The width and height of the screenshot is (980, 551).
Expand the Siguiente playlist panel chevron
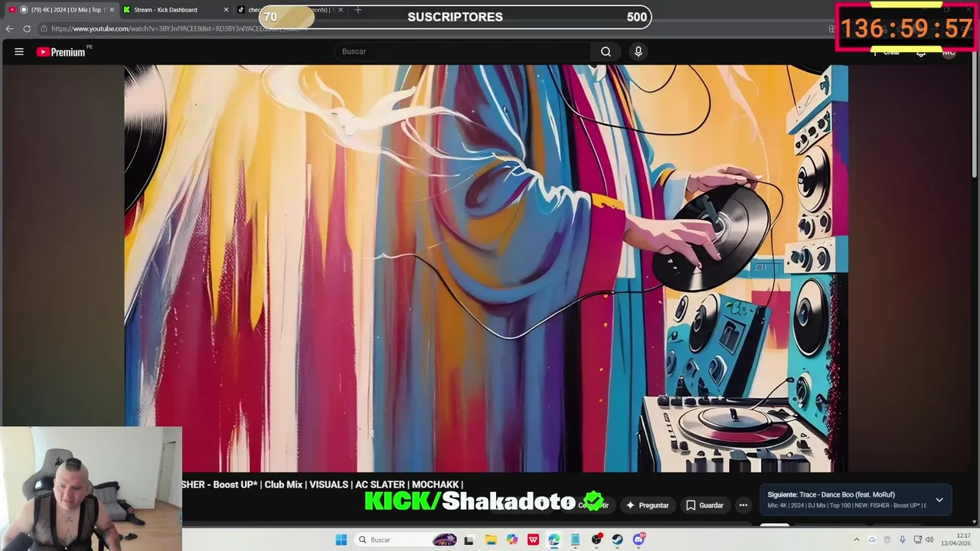pyautogui.click(x=939, y=500)
